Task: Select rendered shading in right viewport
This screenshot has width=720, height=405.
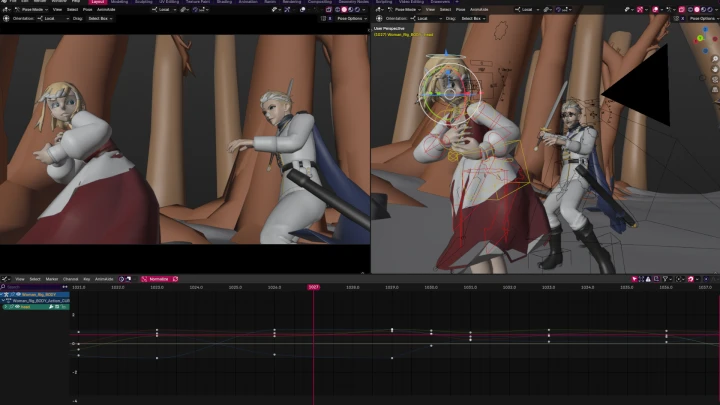Action: [710, 10]
